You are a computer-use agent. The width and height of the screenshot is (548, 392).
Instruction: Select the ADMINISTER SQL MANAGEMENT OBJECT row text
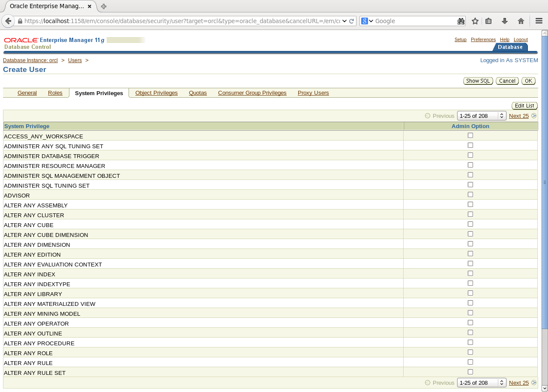click(62, 176)
